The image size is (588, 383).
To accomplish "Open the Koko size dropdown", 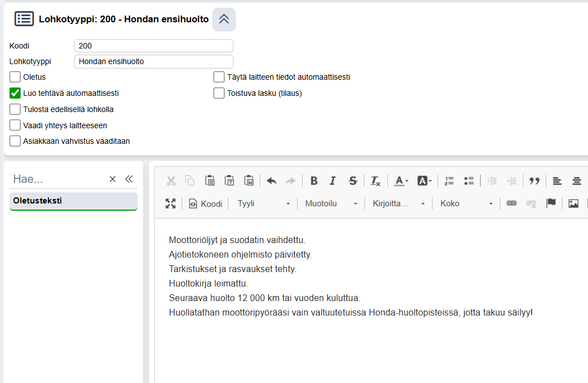I will (x=466, y=203).
